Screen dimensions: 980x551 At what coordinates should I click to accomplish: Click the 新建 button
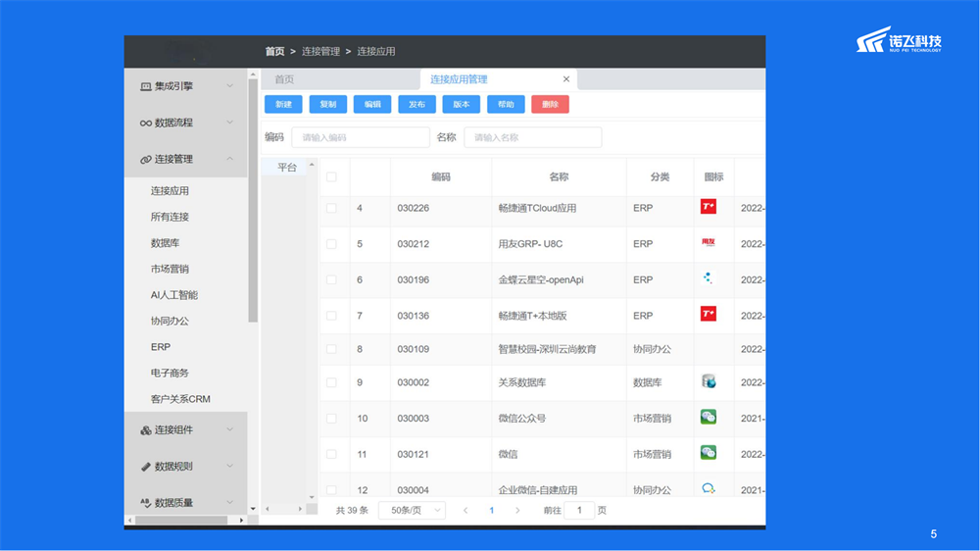point(284,105)
